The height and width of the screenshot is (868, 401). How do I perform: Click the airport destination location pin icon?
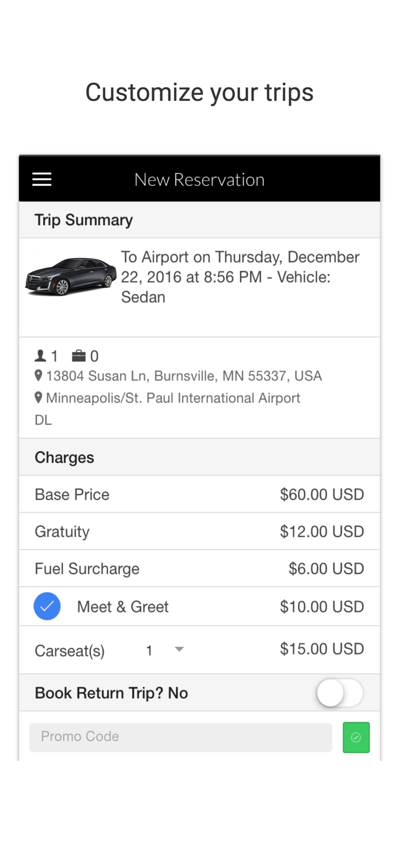pos(38,398)
